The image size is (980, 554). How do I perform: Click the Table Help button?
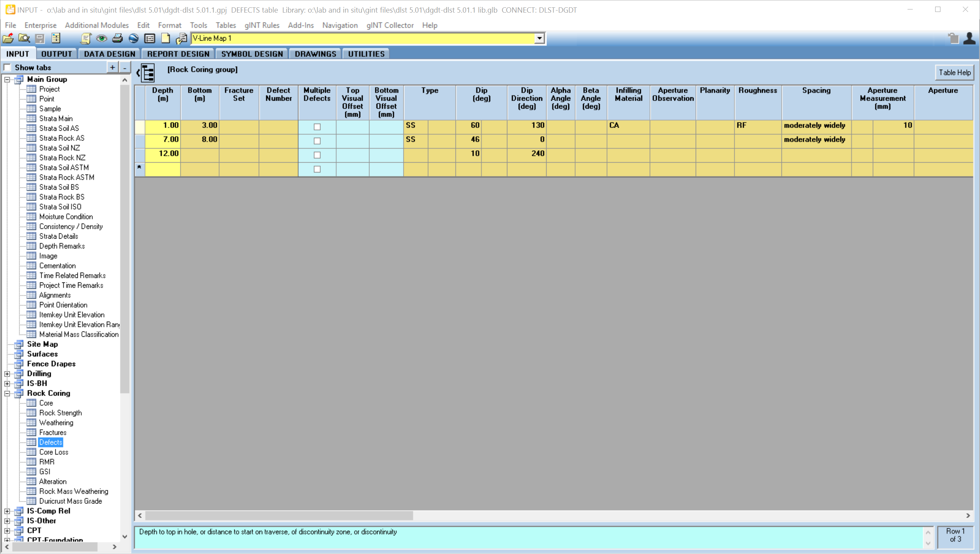tap(954, 72)
